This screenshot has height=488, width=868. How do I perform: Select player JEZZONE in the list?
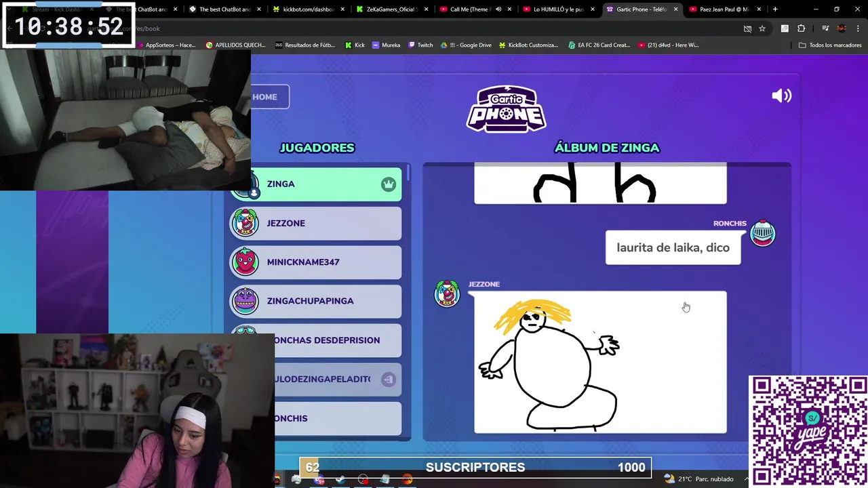point(316,223)
